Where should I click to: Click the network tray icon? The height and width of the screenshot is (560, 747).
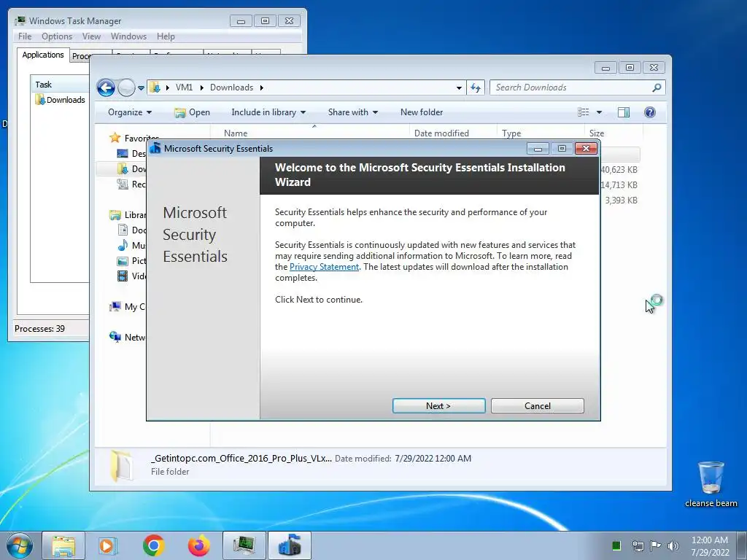click(638, 545)
